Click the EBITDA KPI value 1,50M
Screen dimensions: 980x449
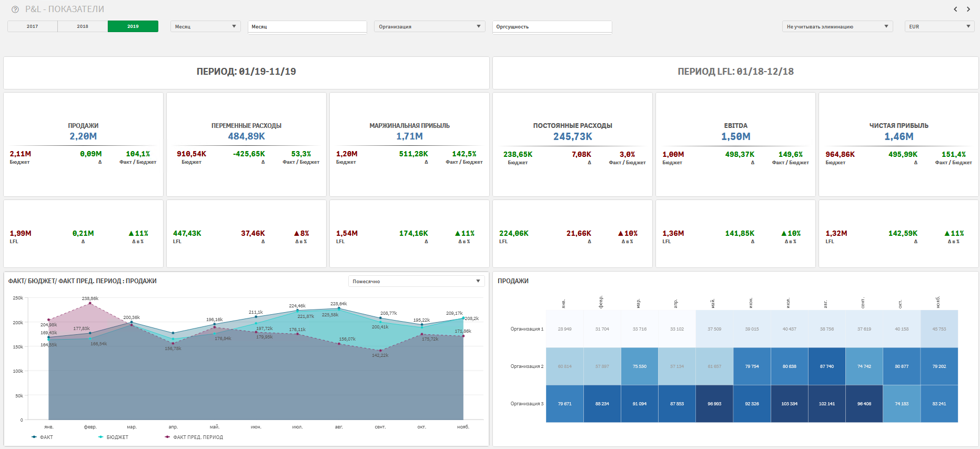[x=735, y=137]
